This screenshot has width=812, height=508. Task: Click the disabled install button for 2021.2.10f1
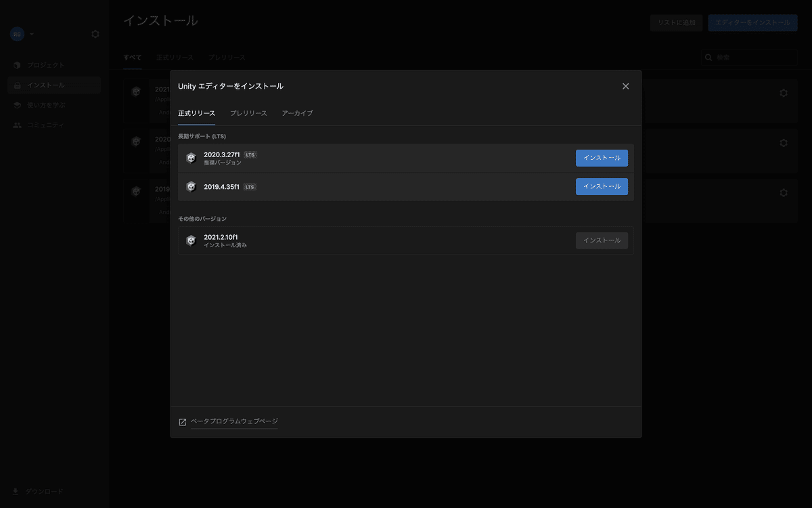[602, 240]
